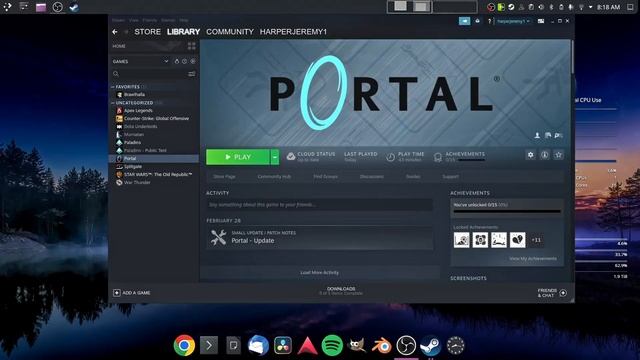Click the +11 more achievements box

pyautogui.click(x=536, y=240)
